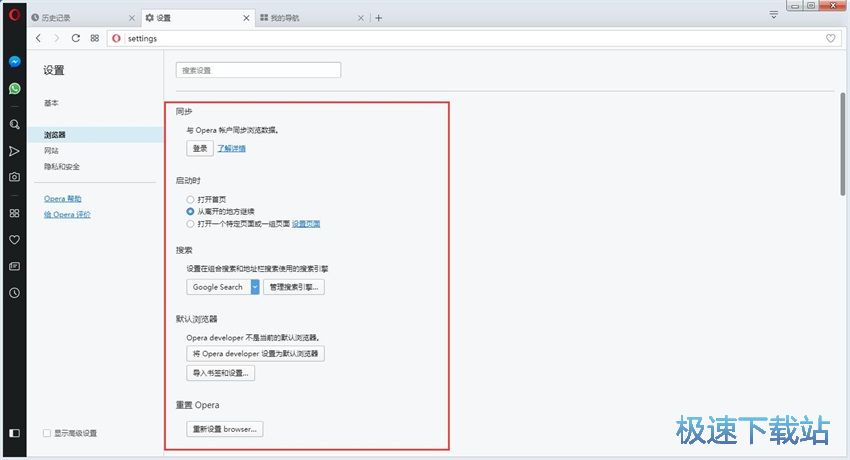The width and height of the screenshot is (850, 460).
Task: Click 管理搜索引擎 button
Action: pyautogui.click(x=294, y=287)
